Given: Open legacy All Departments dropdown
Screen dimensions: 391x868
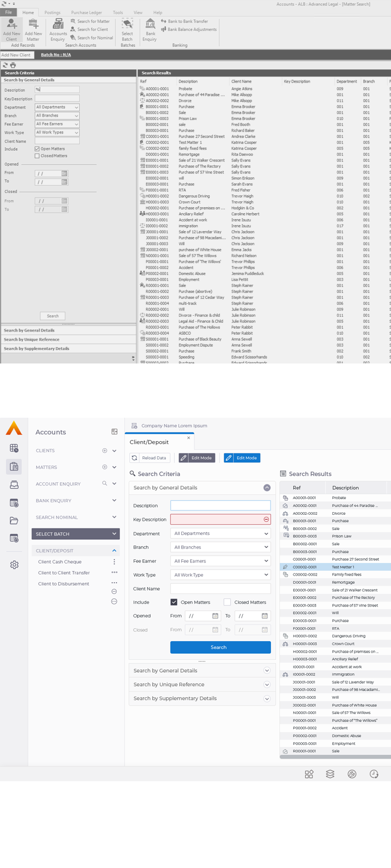Looking at the screenshot, I should coord(57,107).
